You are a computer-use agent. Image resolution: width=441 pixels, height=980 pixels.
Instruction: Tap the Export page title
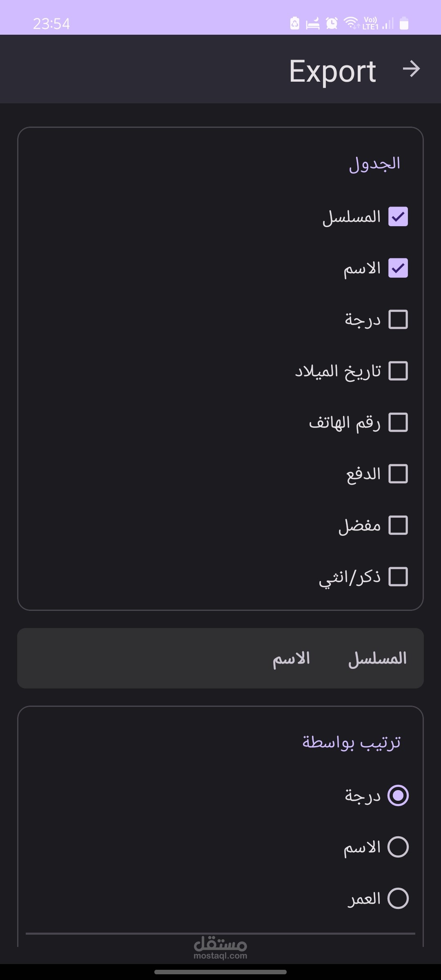(x=332, y=71)
